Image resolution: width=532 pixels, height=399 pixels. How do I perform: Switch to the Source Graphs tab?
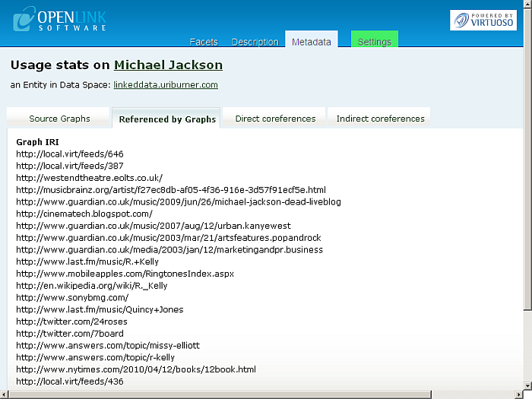pos(59,119)
